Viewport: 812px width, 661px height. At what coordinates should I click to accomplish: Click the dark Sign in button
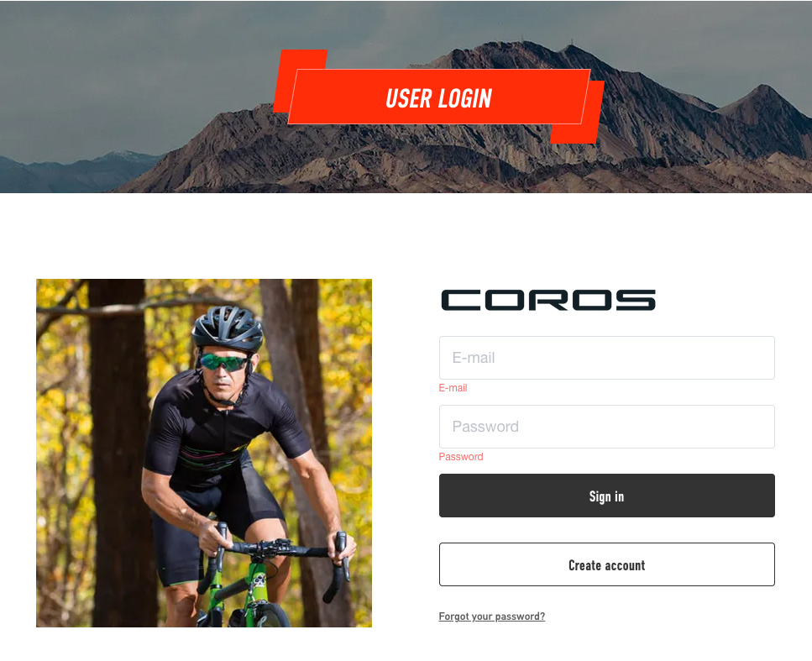pos(607,496)
